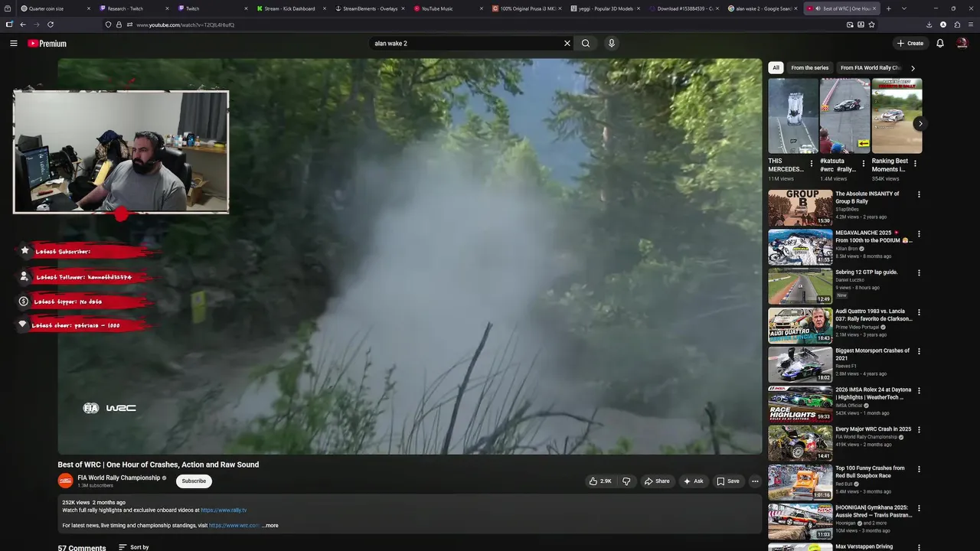The width and height of the screenshot is (980, 551).
Task: Open the Sort by comments dropdown
Action: (x=134, y=547)
